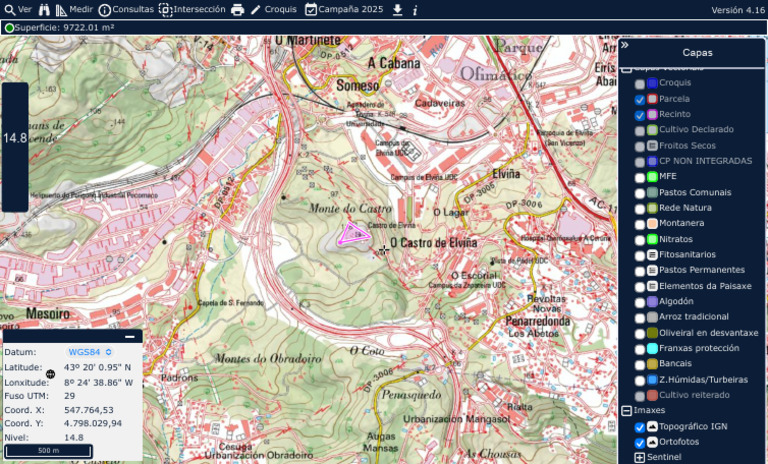Viewport: 768px width, 464px height.
Task: Click the Topográfico IGN image icon
Action: coord(652,426)
